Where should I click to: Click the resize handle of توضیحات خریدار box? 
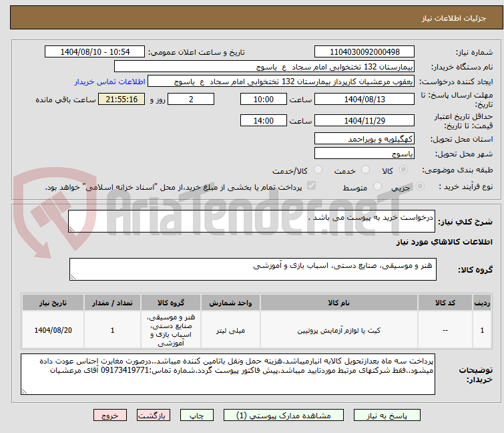click(x=24, y=391)
